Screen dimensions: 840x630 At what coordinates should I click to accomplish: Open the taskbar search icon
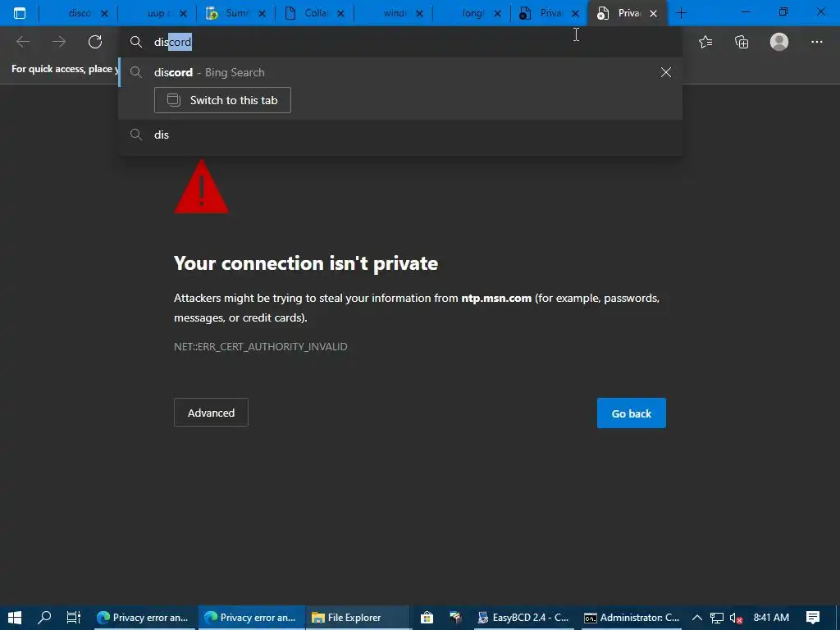(x=44, y=617)
